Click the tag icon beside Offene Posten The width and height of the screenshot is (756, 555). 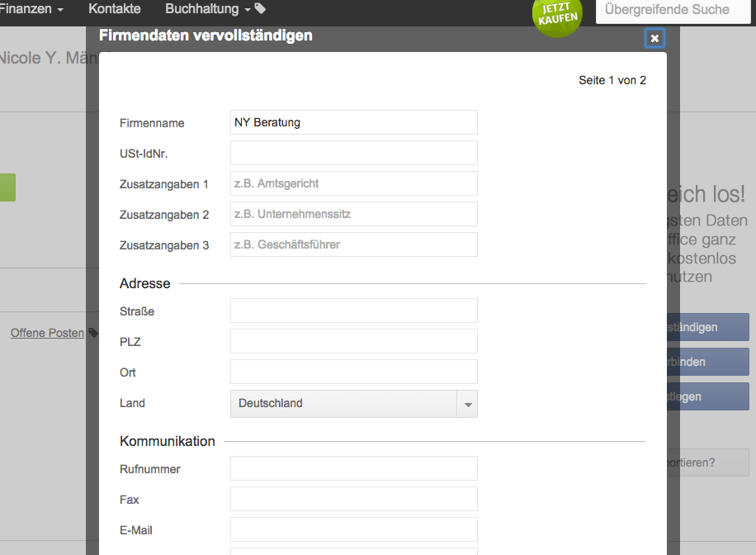click(93, 334)
